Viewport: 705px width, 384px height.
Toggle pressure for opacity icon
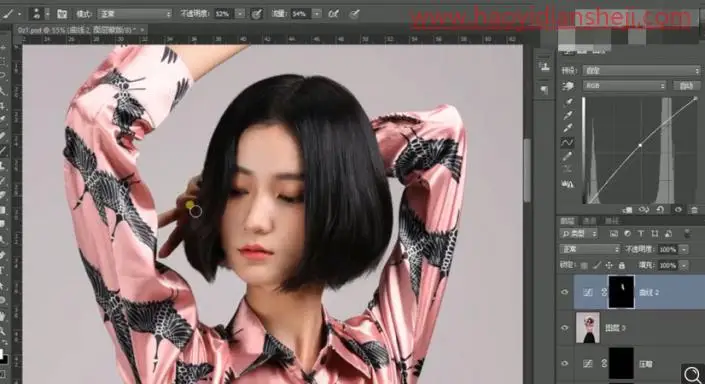tap(257, 14)
